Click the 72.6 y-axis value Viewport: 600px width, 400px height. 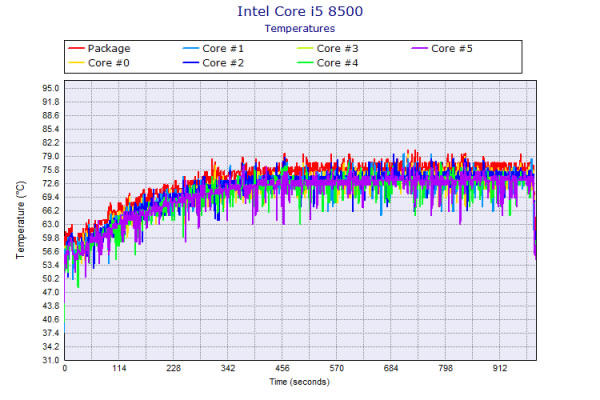click(51, 183)
